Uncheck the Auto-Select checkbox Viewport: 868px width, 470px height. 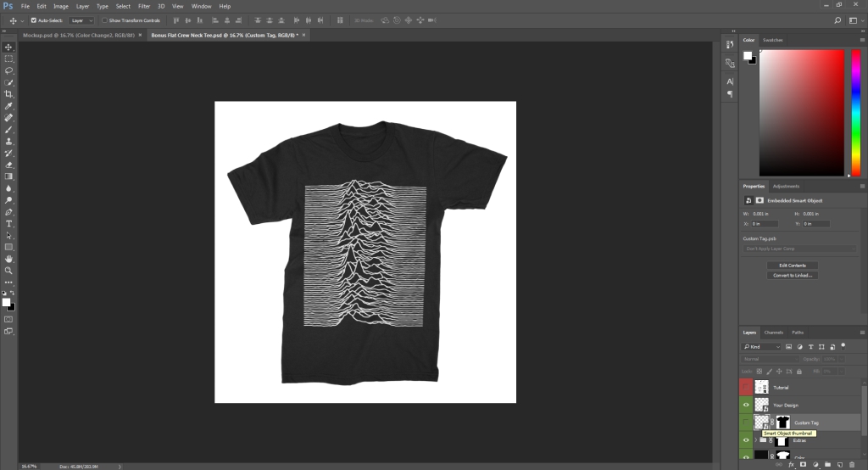tap(34, 20)
